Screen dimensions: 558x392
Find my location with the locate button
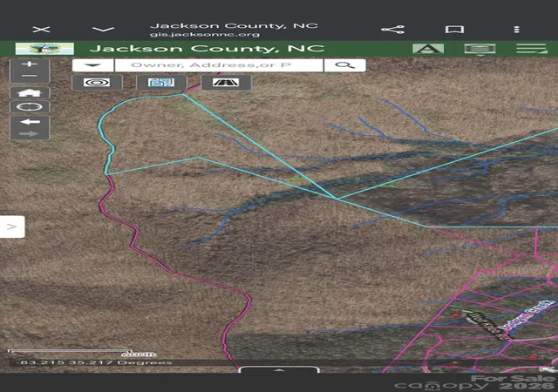[30, 107]
